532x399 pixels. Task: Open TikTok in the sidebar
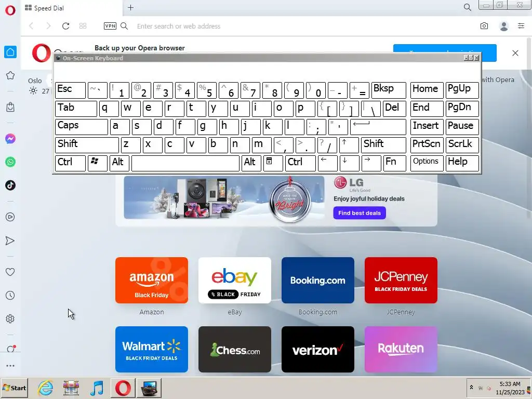(x=10, y=185)
